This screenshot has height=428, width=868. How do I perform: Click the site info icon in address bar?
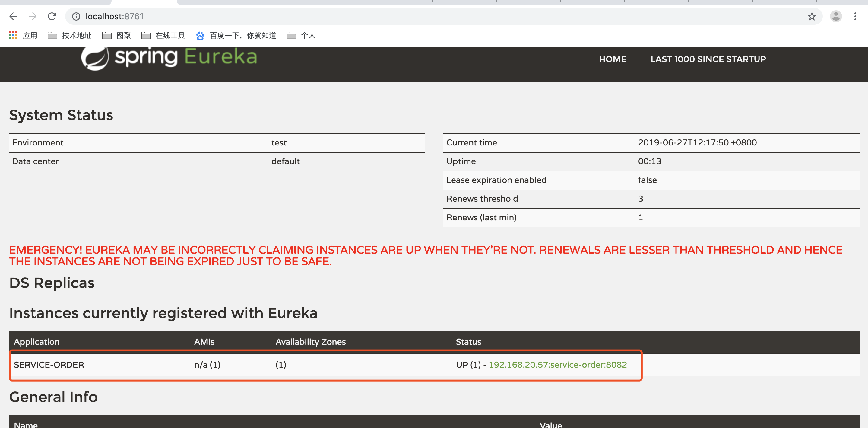(76, 17)
